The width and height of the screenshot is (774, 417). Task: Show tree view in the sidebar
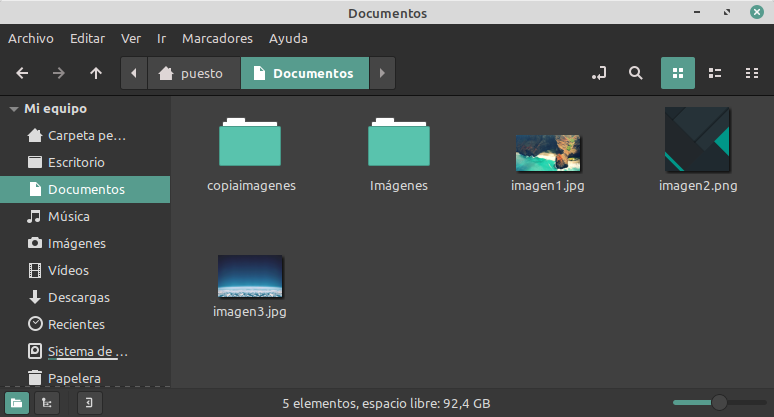47,403
